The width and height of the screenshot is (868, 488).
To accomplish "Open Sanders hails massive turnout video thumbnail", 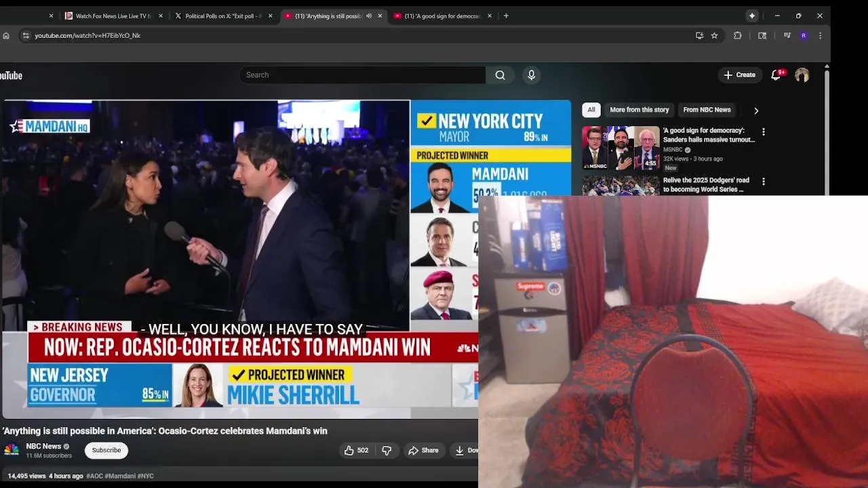I will (620, 148).
